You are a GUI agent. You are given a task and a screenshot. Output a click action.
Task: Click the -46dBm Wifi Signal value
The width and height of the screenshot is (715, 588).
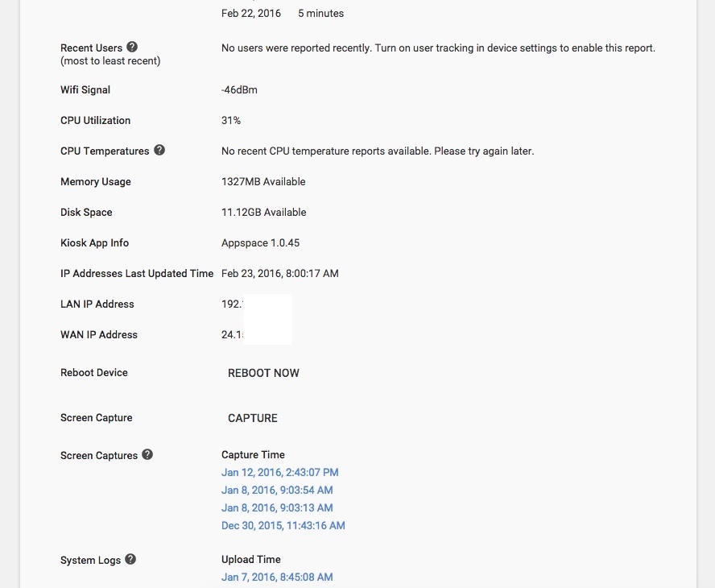(x=239, y=90)
